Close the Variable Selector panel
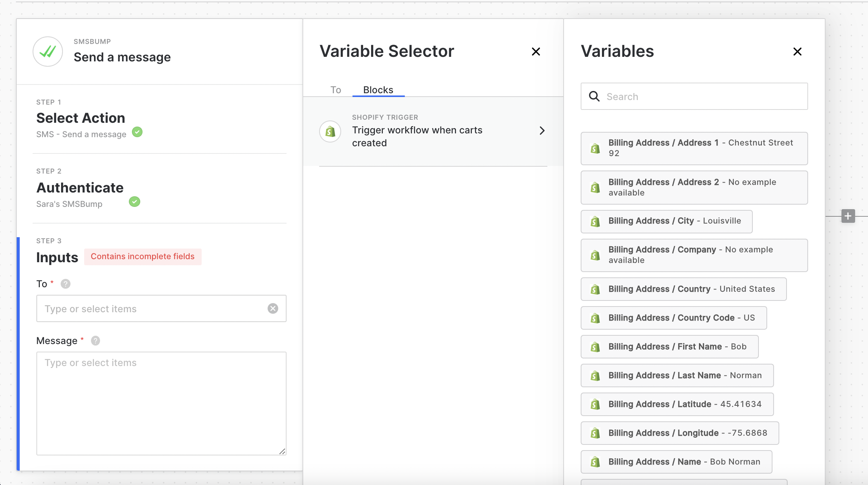868x485 pixels. [536, 52]
